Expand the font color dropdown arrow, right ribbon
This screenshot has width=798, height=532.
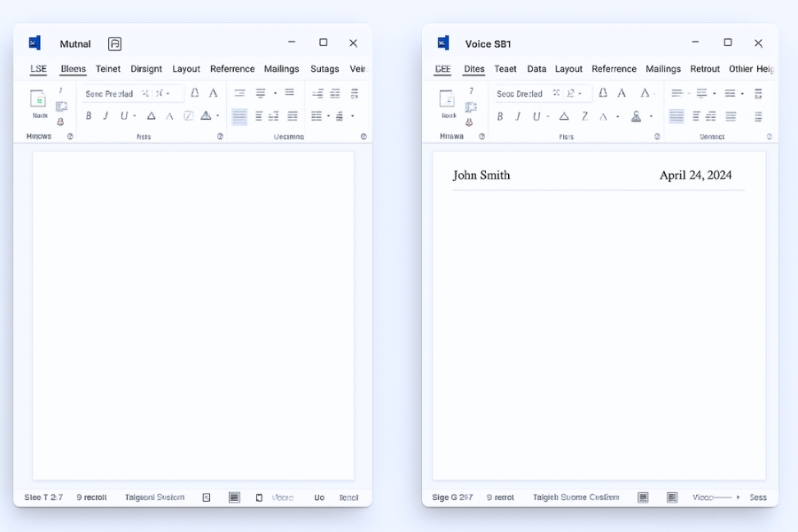point(650,116)
